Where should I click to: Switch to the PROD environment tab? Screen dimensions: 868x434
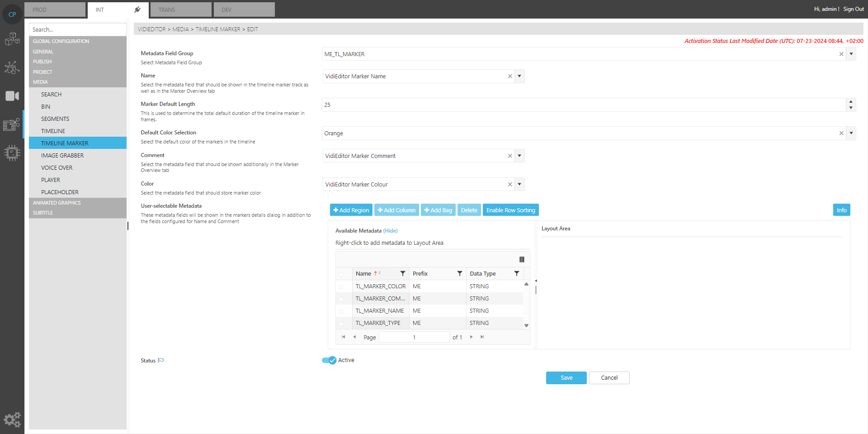pos(55,10)
